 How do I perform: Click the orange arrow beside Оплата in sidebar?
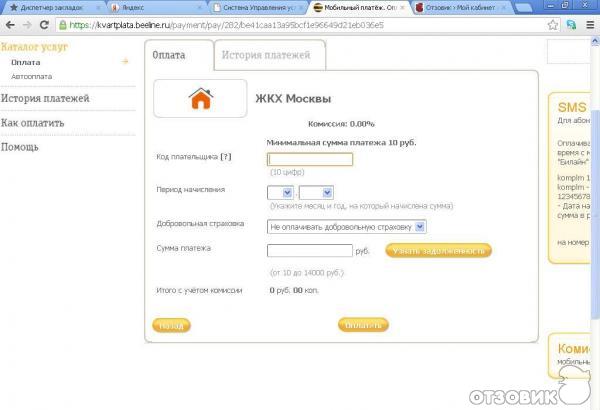[x=125, y=62]
